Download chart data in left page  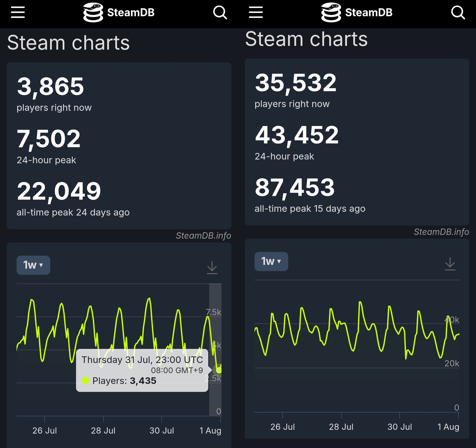coord(212,268)
